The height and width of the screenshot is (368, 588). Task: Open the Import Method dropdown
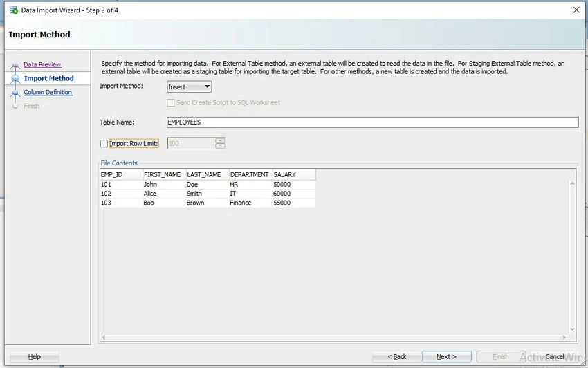pos(189,87)
